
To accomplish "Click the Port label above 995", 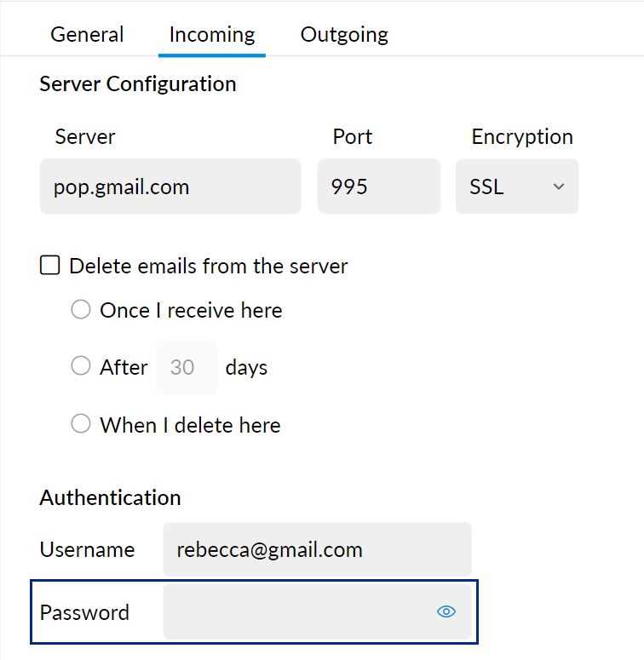I will coord(353,137).
